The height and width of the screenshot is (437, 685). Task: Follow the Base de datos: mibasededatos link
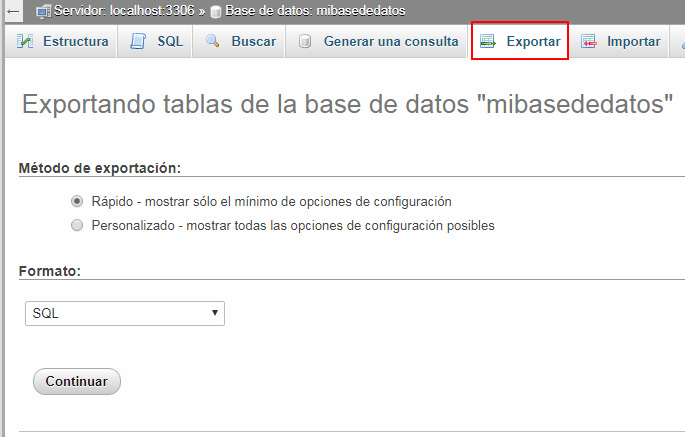(x=315, y=10)
